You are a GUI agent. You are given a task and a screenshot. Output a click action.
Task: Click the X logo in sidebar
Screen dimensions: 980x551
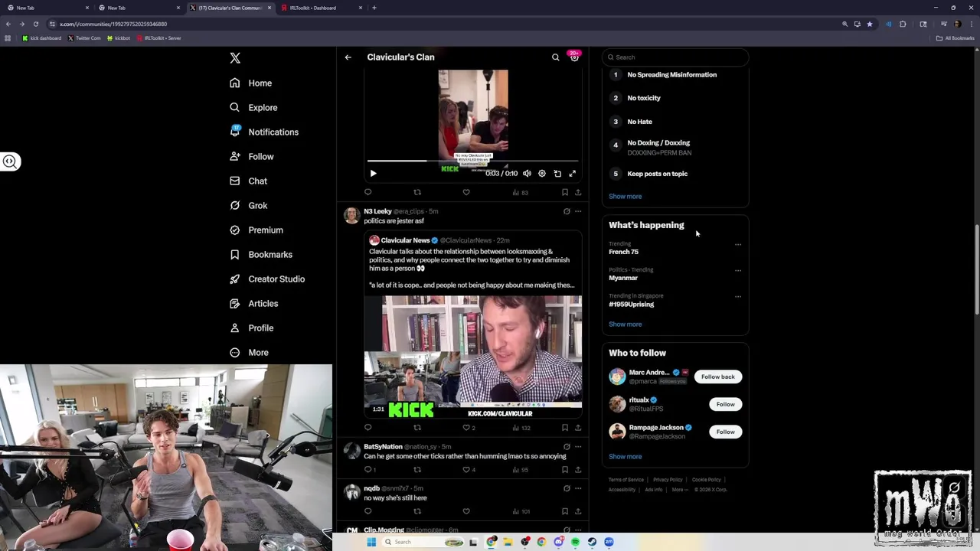coord(235,58)
